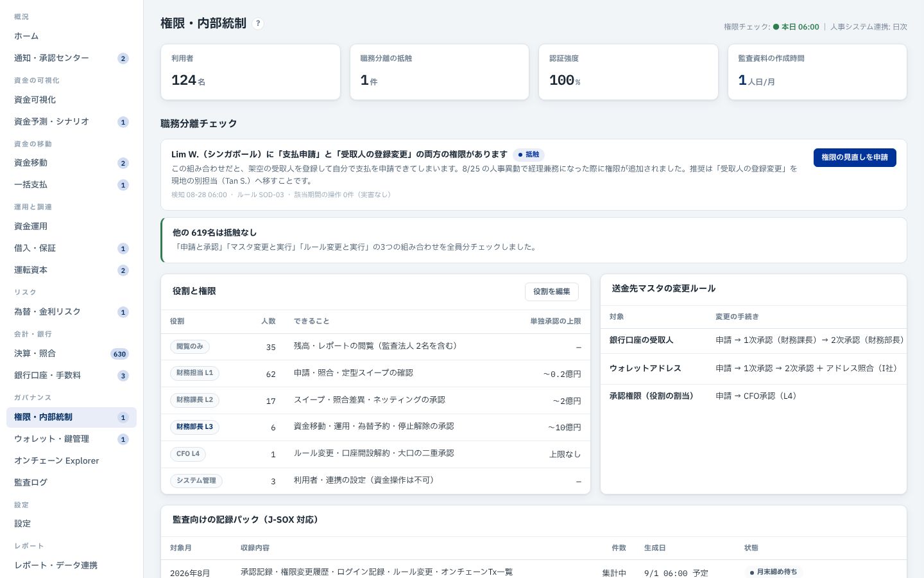924x578 pixels.
Task: Open 通知・承認センター in the sidebar
Action: (x=71, y=58)
